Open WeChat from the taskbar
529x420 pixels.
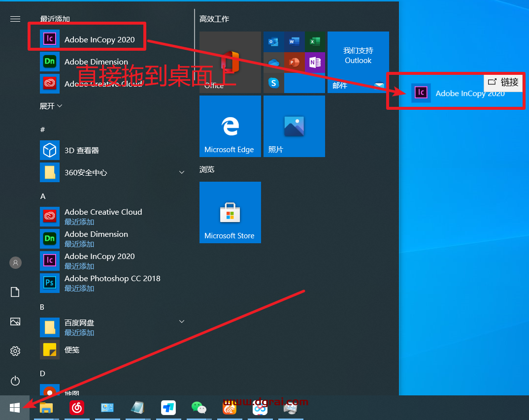pyautogui.click(x=198, y=408)
